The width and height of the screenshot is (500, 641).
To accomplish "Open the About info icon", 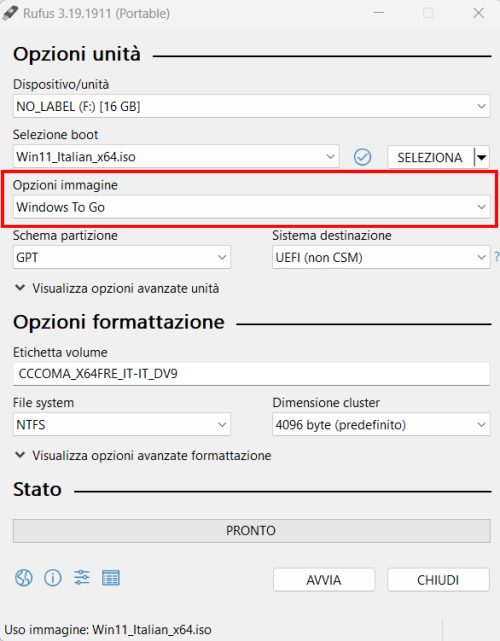I will 53,578.
